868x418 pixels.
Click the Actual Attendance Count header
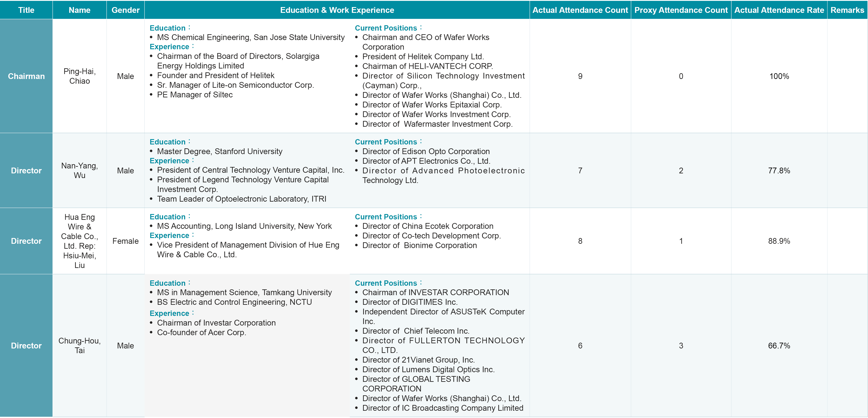580,10
